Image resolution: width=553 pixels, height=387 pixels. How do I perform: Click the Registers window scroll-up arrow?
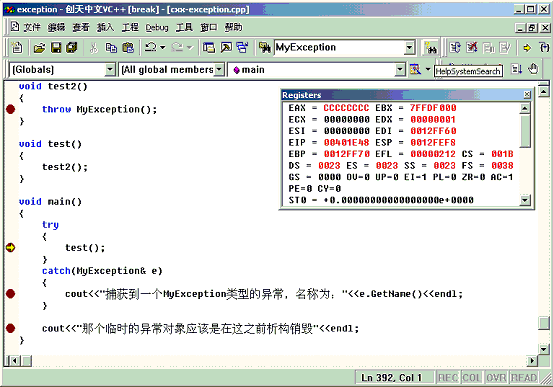click(x=525, y=108)
